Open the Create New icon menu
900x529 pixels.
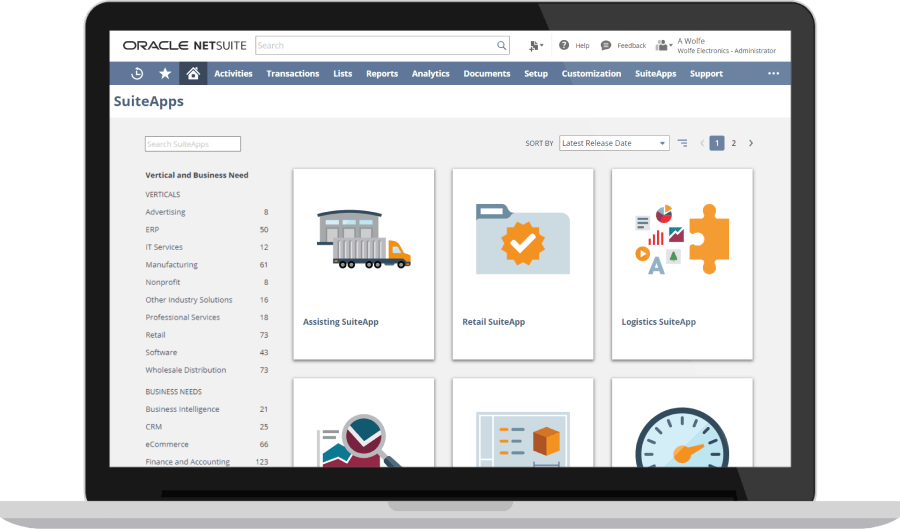tap(536, 45)
